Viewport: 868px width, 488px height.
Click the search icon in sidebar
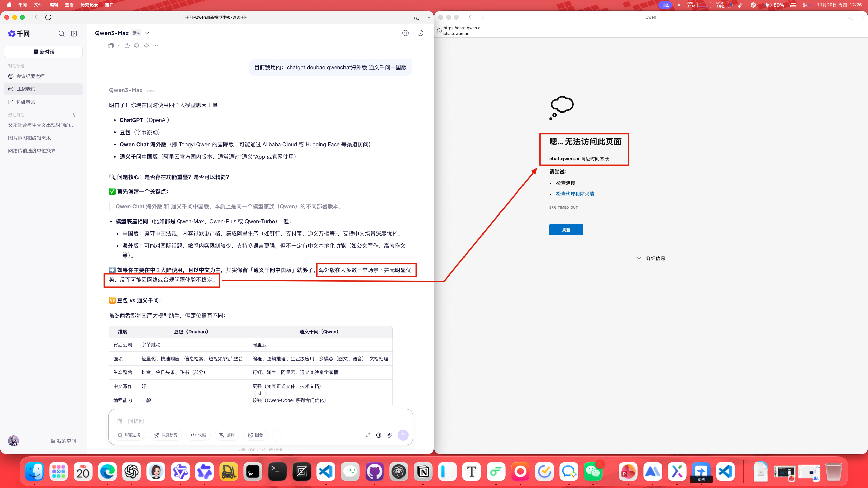[61, 34]
